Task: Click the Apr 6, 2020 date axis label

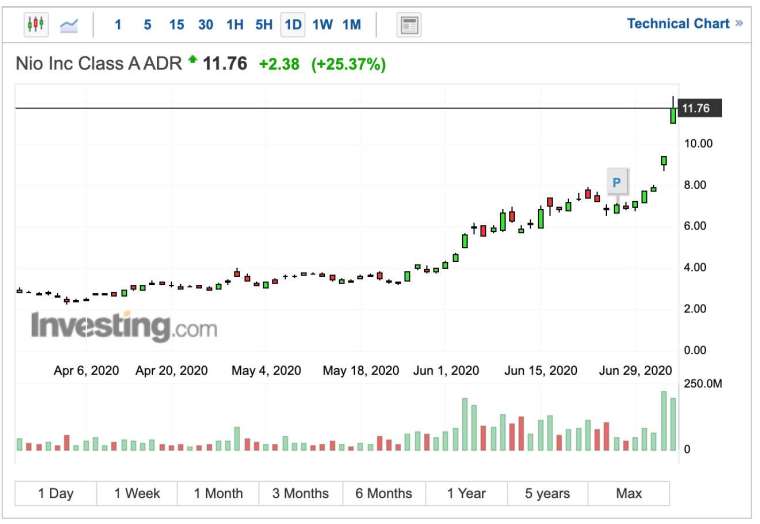Action: tap(86, 371)
